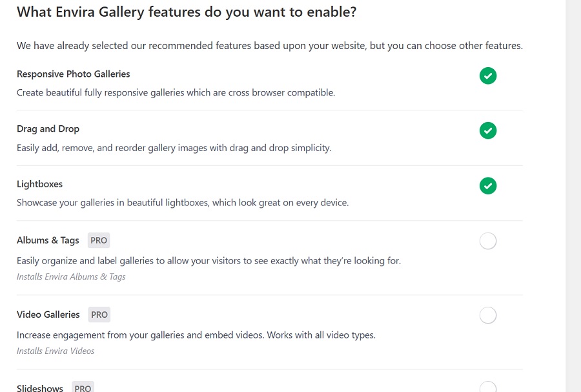The height and width of the screenshot is (392, 581).
Task: Click the checkmark icon for Responsive Photo Galleries
Action: coord(487,76)
